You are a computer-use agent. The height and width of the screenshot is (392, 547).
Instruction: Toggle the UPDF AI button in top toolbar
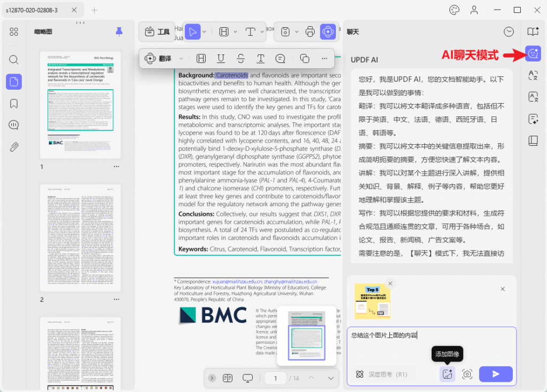pyautogui.click(x=328, y=32)
